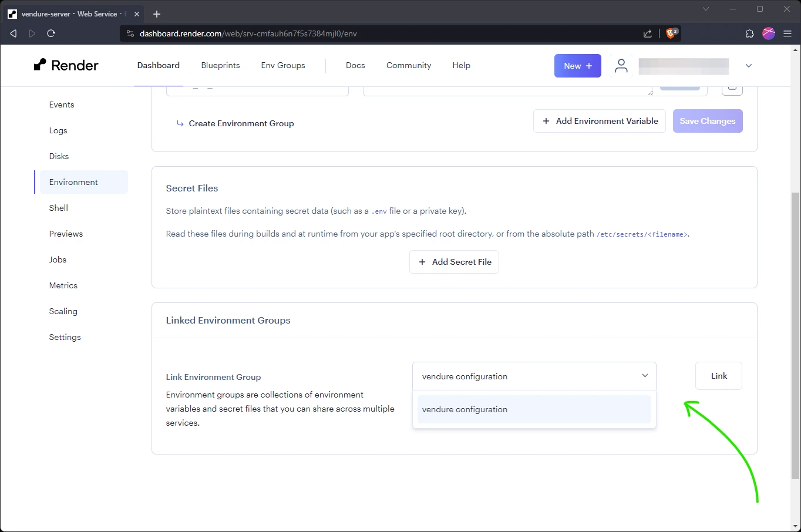Click the plus icon to add environment variable
Viewport: 801px width, 532px height.
click(546, 121)
